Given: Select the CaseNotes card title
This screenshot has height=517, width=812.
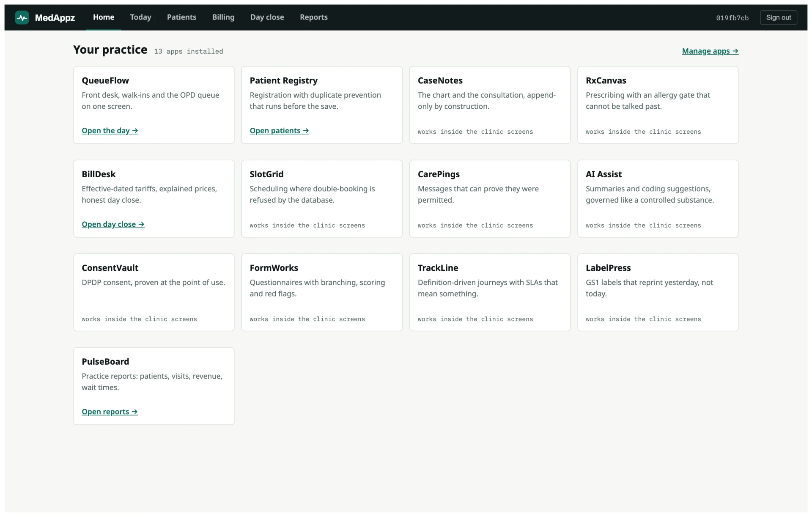Looking at the screenshot, I should [x=440, y=80].
